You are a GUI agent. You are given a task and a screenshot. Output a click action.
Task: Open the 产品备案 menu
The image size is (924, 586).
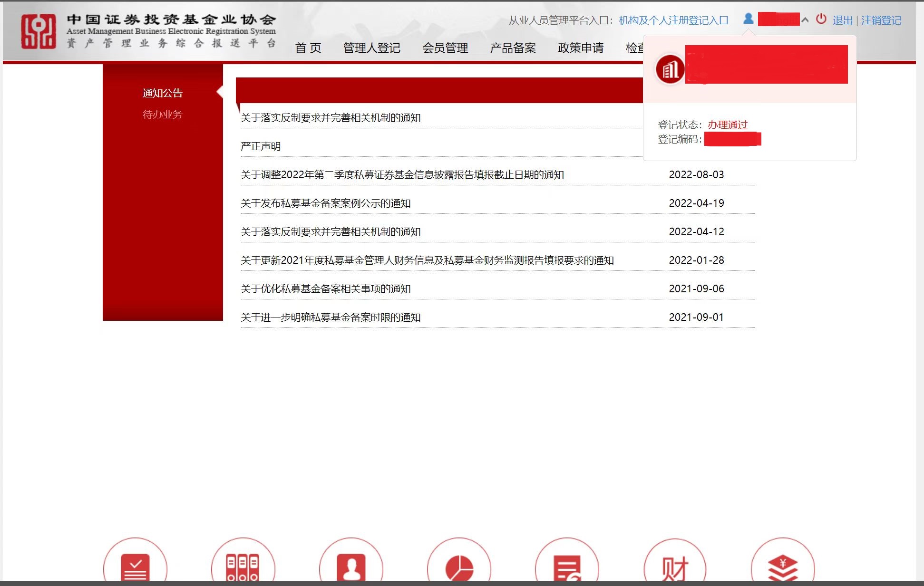513,48
